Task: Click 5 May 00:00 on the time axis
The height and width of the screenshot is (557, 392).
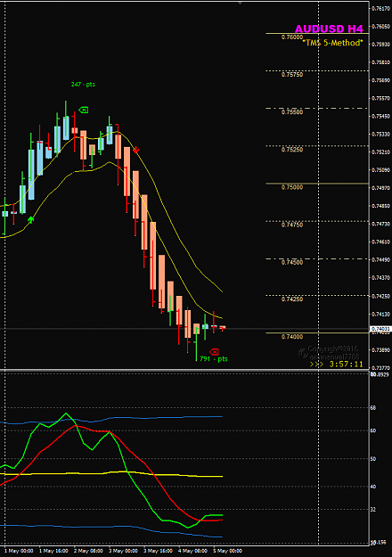Action: pos(227,551)
